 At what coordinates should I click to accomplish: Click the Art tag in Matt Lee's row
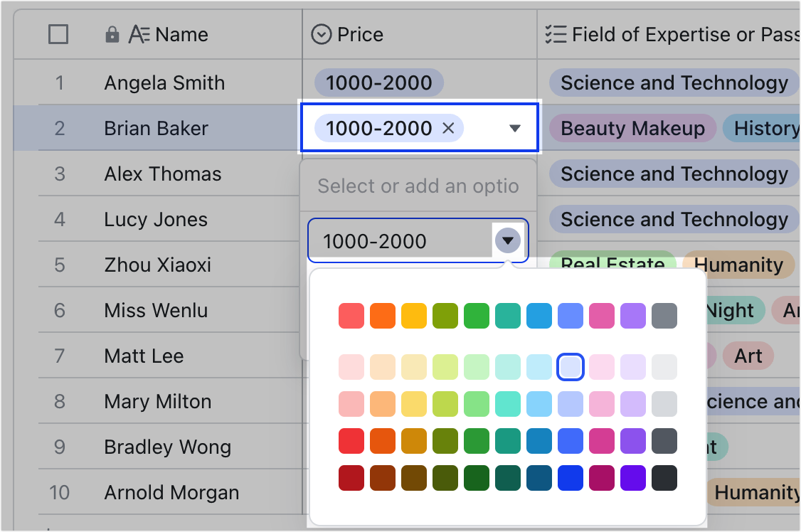point(748,356)
